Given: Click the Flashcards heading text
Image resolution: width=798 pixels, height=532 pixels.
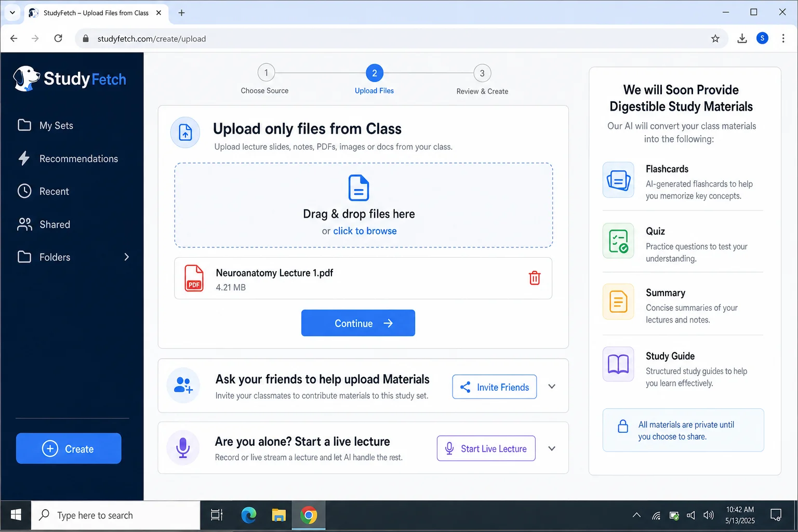Looking at the screenshot, I should 667,169.
